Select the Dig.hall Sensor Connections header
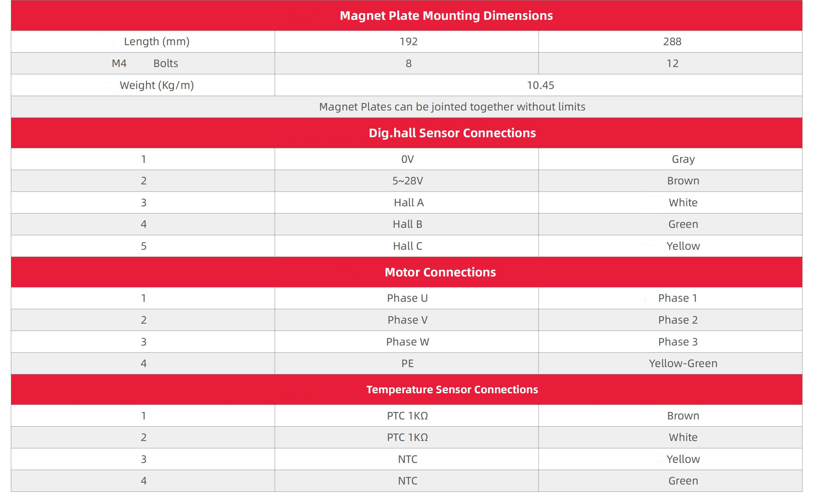The height and width of the screenshot is (504, 815). (x=452, y=133)
